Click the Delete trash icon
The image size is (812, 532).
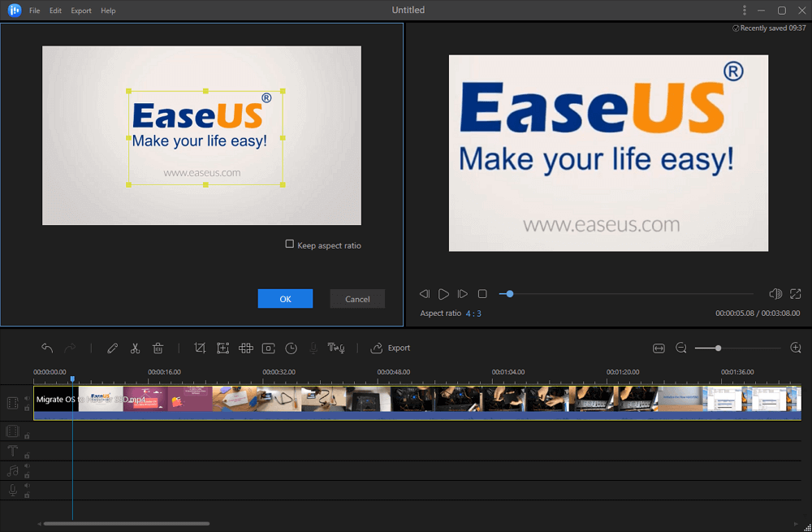tap(158, 348)
